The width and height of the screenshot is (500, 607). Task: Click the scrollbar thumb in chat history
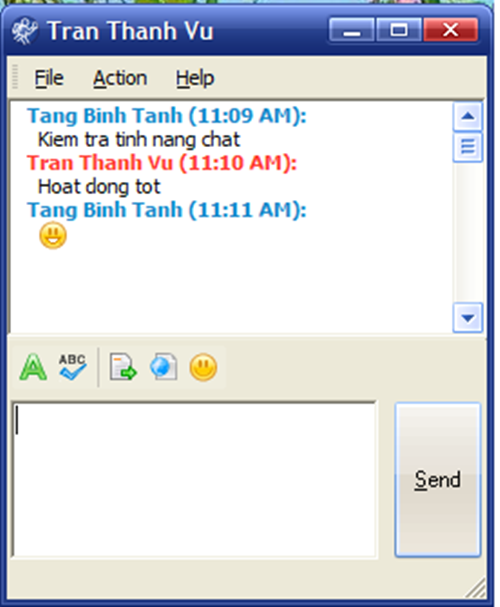pyautogui.click(x=468, y=147)
